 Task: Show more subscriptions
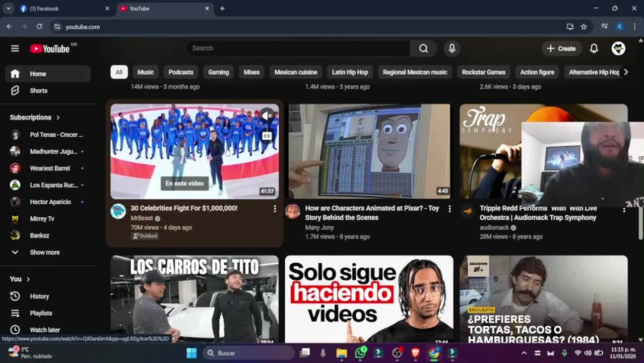pyautogui.click(x=48, y=252)
